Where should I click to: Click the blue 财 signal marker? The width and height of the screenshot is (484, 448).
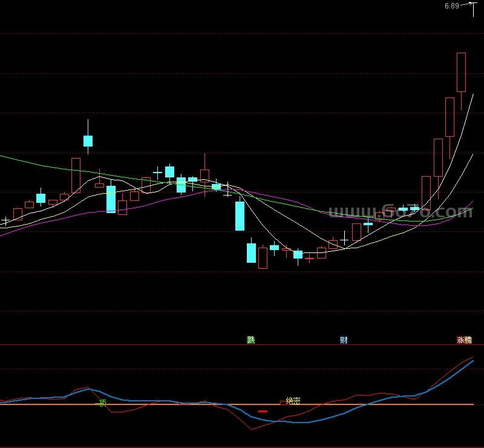pos(344,340)
